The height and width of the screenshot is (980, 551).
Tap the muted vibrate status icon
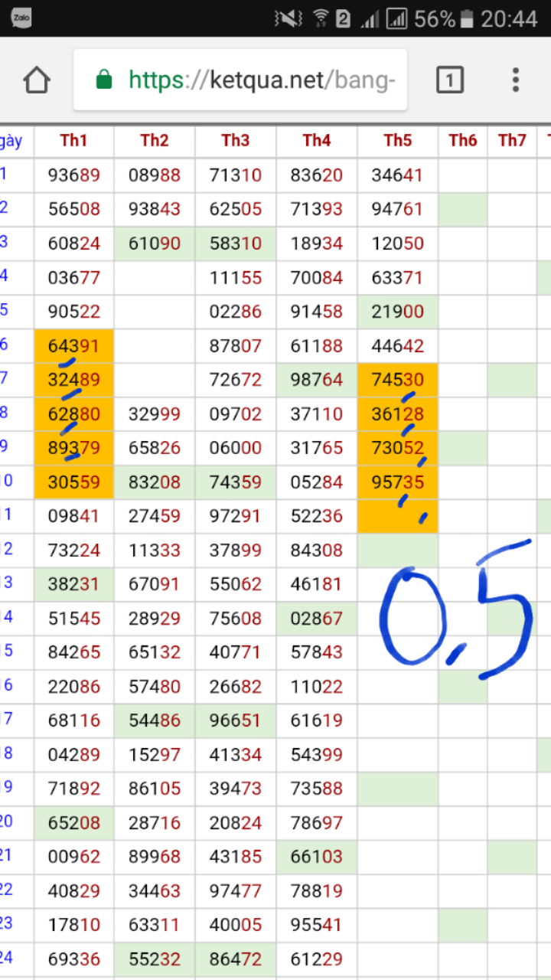[288, 18]
